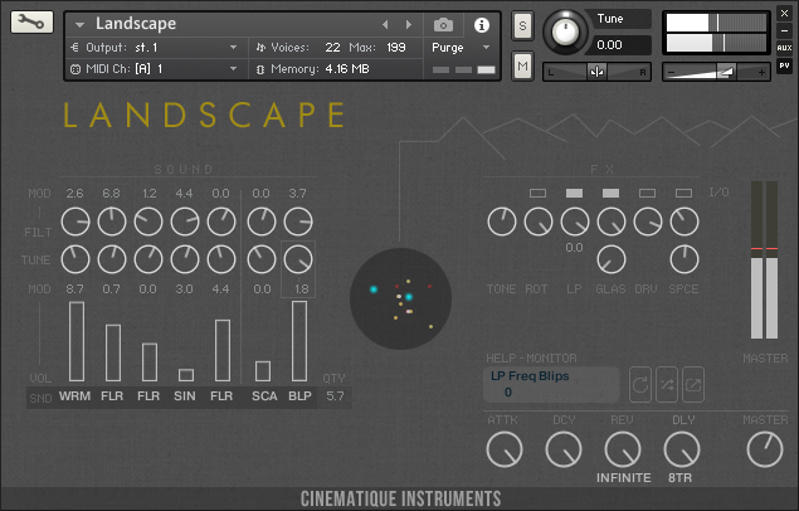The image size is (799, 511).
Task: Open the Purge dropdown
Action: tap(486, 47)
